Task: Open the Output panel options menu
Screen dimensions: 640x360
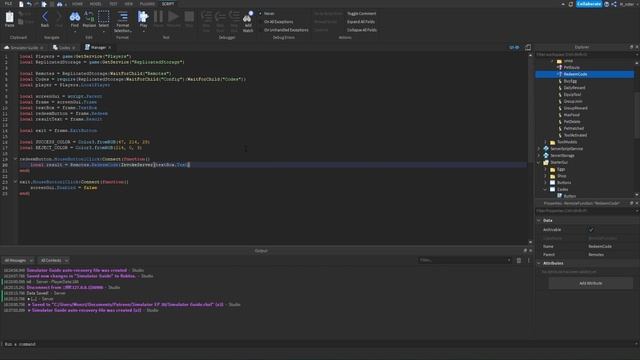Action: coord(529,260)
